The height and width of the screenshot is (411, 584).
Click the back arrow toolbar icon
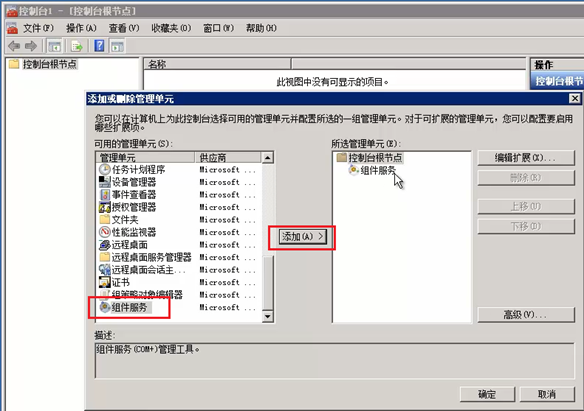click(x=14, y=46)
